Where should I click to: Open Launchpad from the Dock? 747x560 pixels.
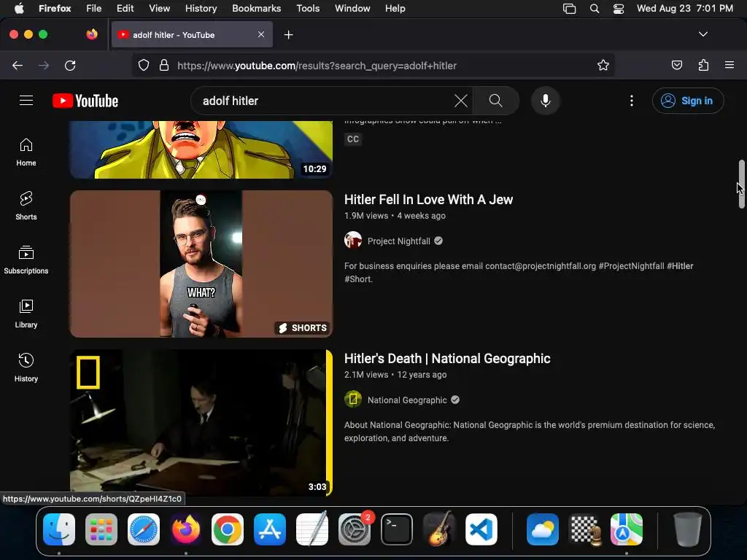(x=101, y=529)
